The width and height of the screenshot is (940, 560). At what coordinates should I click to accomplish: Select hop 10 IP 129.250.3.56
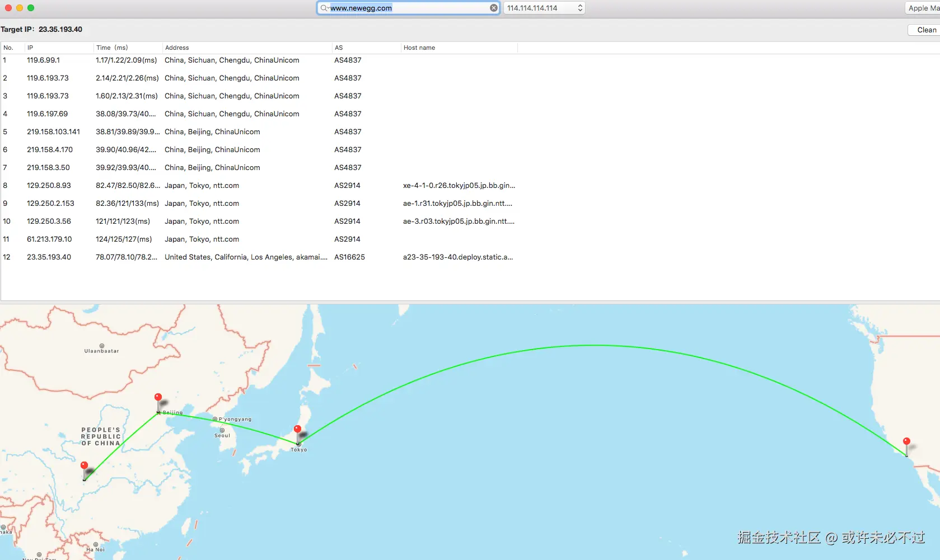49,221
